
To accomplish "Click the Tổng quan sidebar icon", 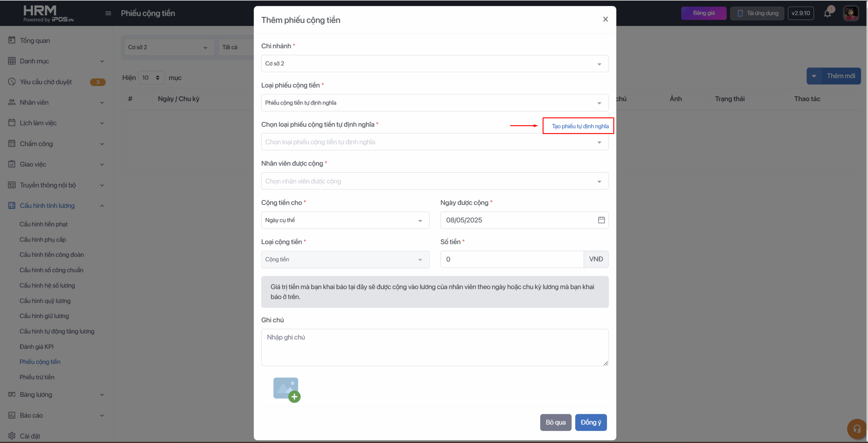I will pyautogui.click(x=12, y=40).
